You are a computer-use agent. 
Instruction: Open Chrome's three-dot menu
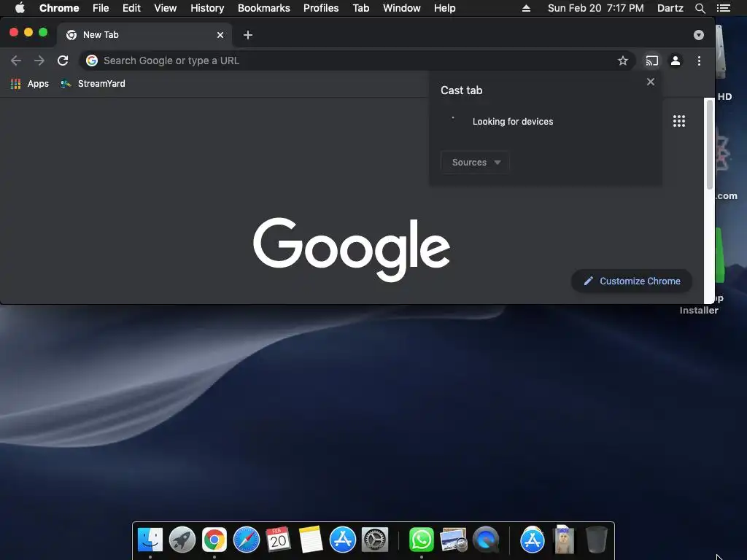[699, 61]
